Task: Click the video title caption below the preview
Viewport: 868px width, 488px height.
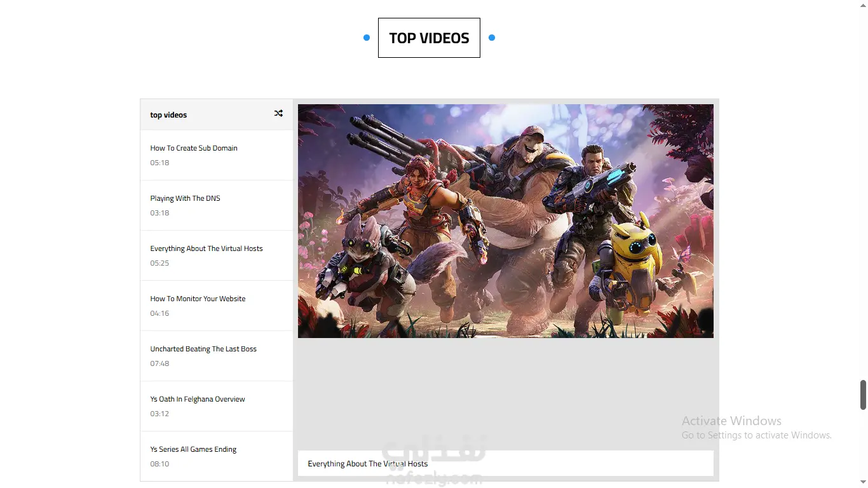Action: 506,463
